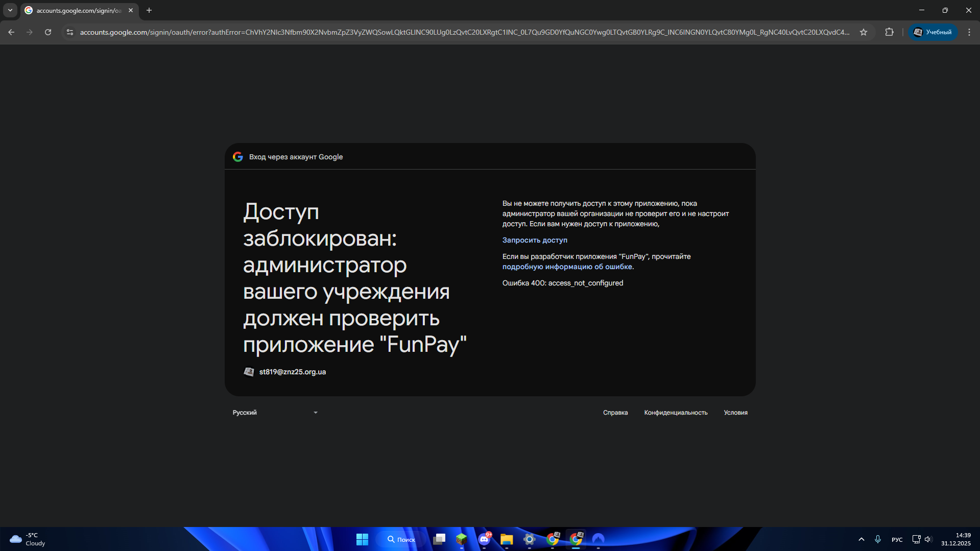The width and height of the screenshot is (980, 551).
Task: Open File Explorer from the taskbar
Action: tap(506, 539)
